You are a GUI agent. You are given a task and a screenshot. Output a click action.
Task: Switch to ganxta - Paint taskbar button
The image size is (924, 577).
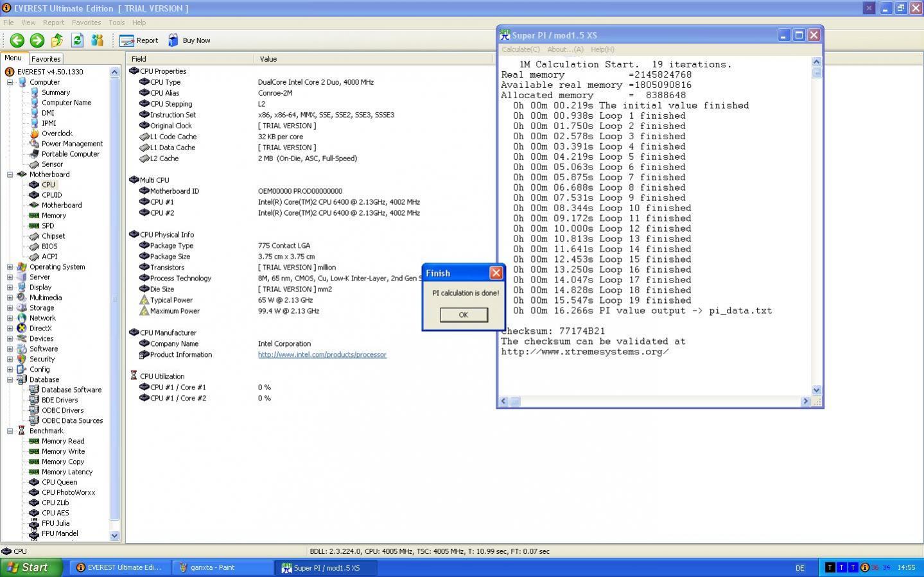click(223, 567)
